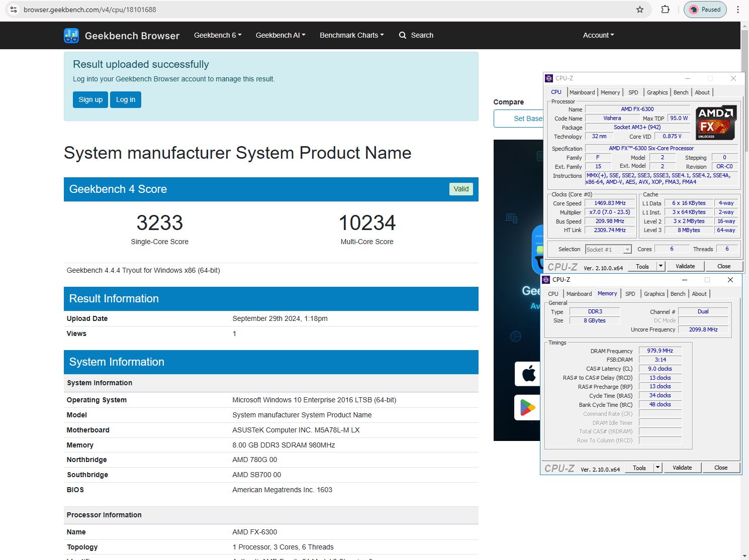Minimize the Memory CPU-Z window
Viewport: 749px width, 560px height.
(684, 280)
